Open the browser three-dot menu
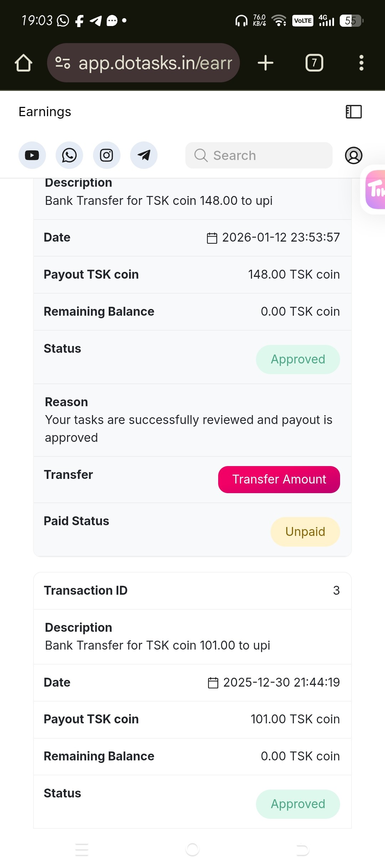 click(361, 63)
